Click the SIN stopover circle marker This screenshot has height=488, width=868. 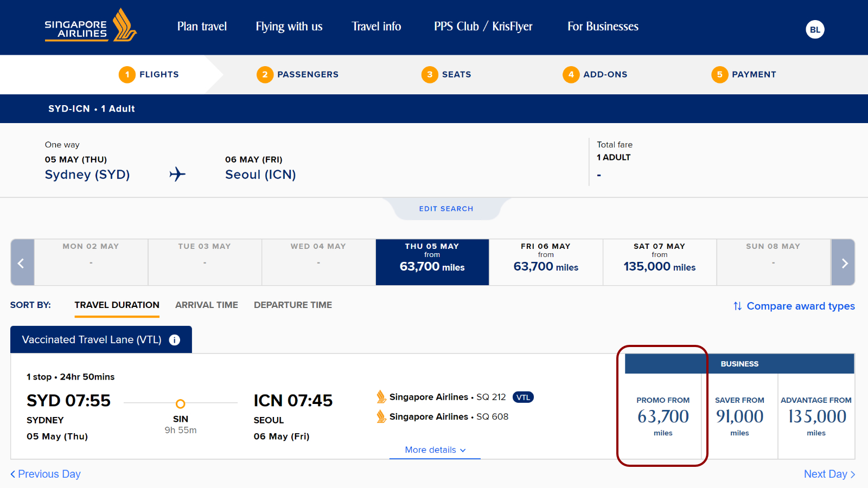tap(181, 403)
